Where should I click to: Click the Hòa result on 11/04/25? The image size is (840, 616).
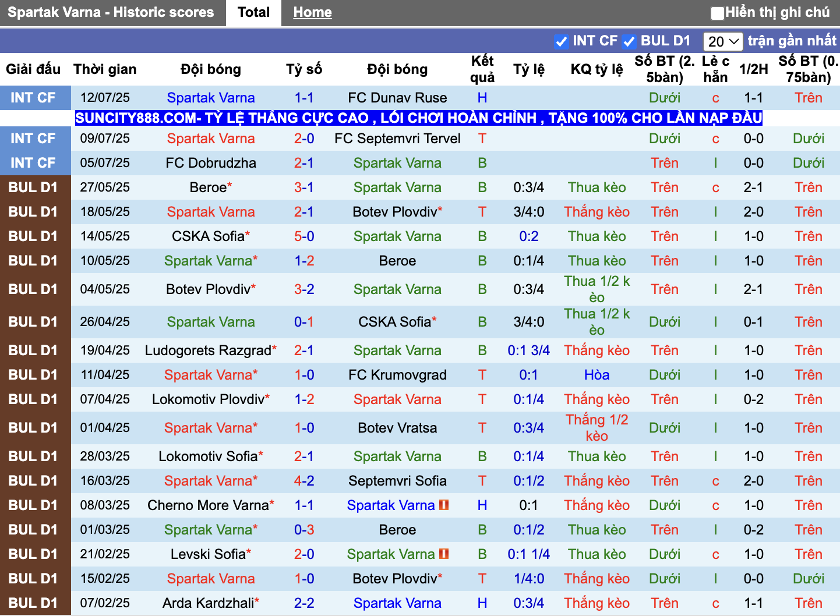coord(597,375)
